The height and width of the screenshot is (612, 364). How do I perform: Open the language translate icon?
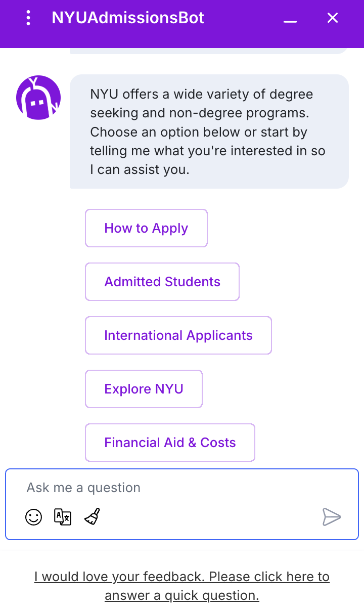pyautogui.click(x=63, y=517)
